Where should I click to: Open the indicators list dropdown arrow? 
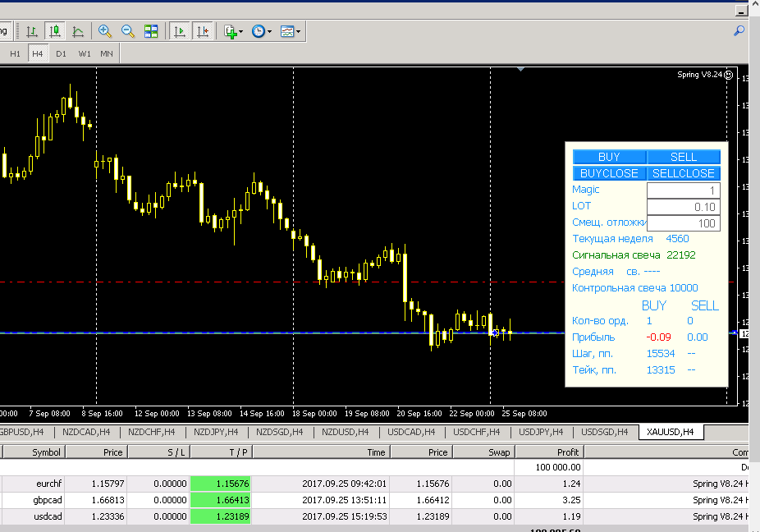(241, 32)
